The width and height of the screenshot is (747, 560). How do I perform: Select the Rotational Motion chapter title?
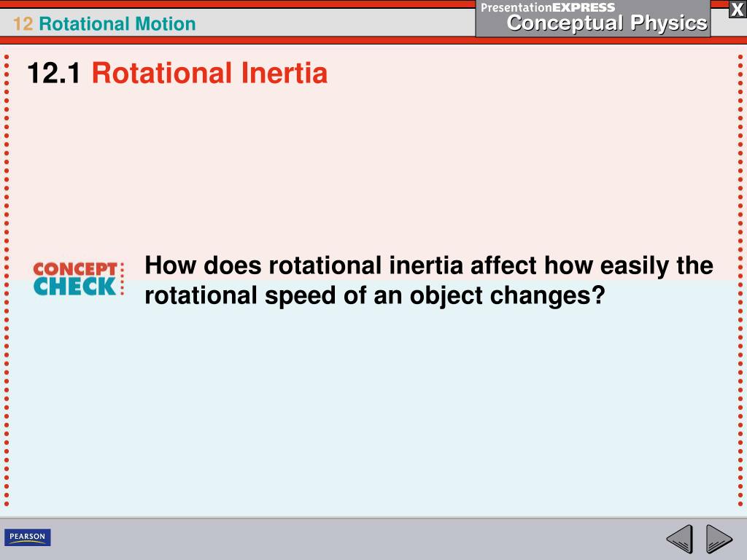[x=117, y=24]
